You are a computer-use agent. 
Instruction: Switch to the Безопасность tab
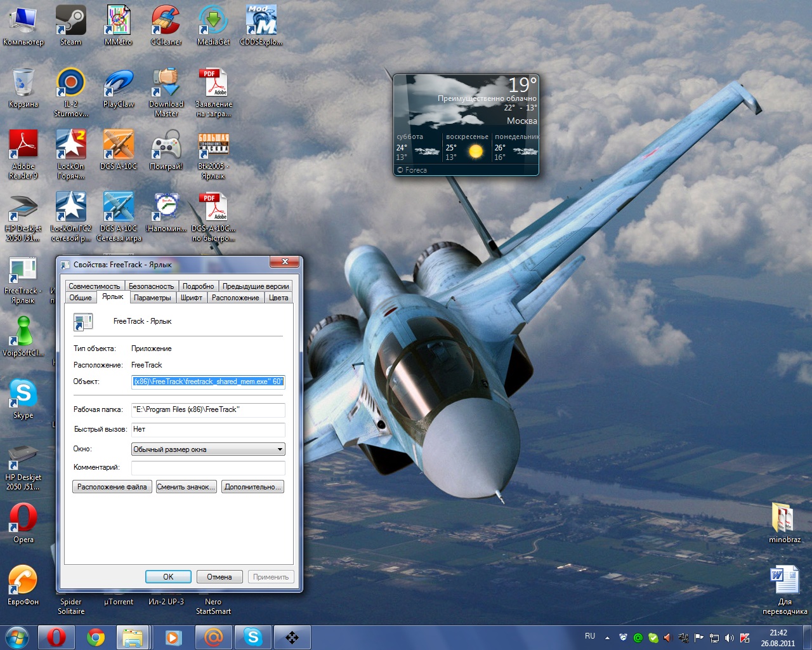coord(151,286)
